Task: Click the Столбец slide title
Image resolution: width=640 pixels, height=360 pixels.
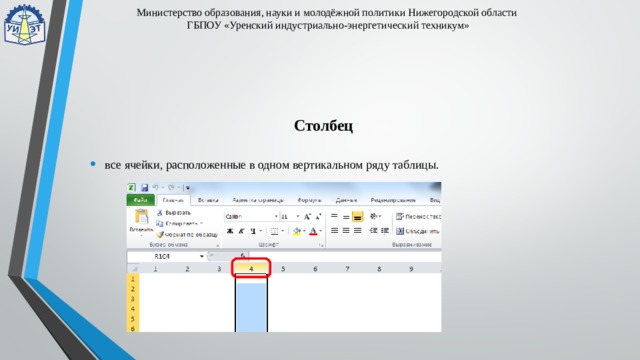Action: click(x=323, y=125)
